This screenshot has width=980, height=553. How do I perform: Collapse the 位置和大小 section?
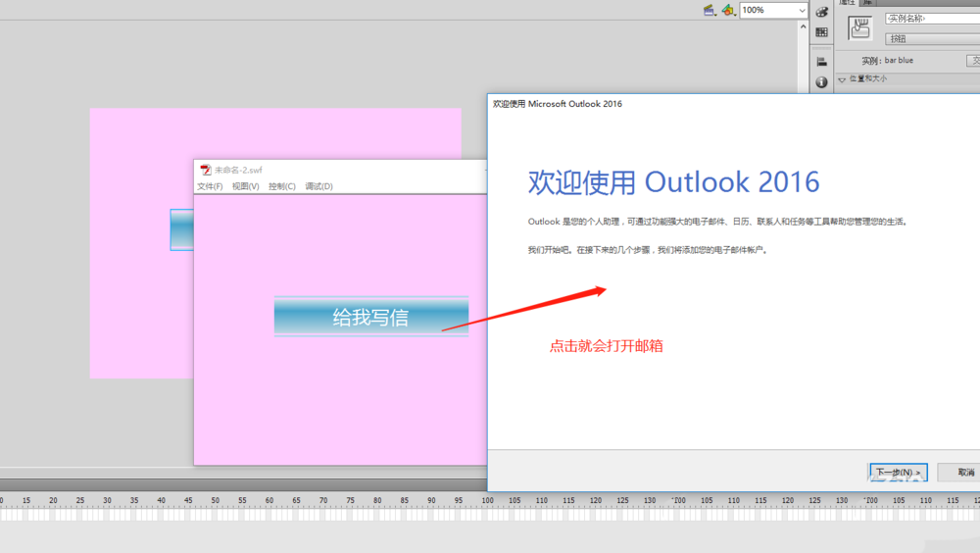[x=842, y=79]
